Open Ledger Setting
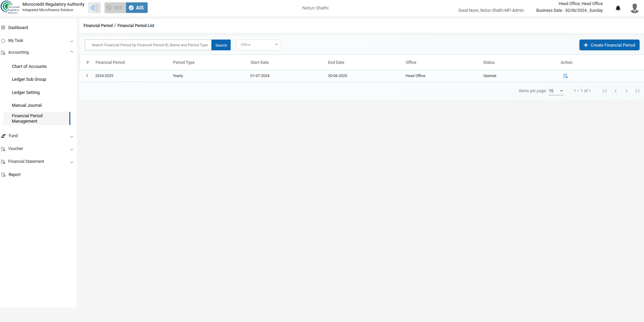 [x=26, y=93]
